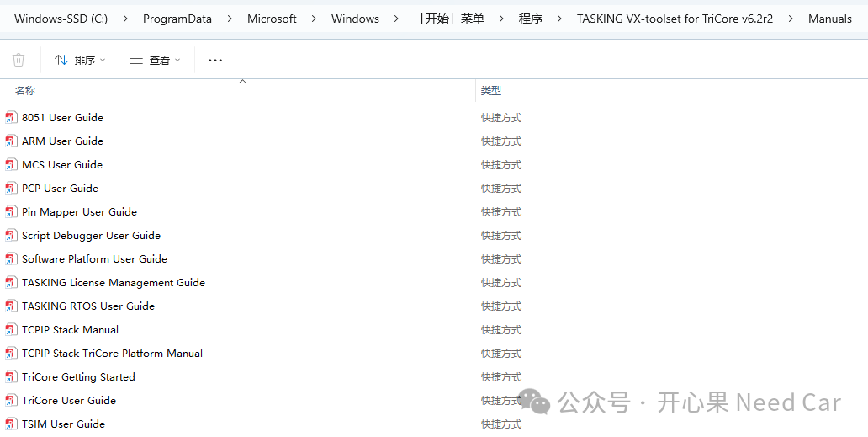Click the trash delete icon in toolbar
Viewport: 868px width, 437px height.
coord(19,60)
